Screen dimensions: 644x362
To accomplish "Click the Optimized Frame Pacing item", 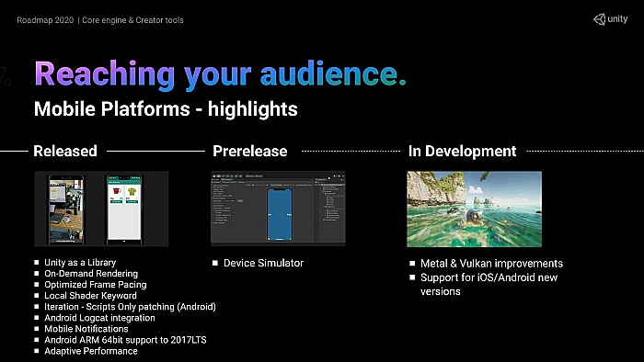I will pyautogui.click(x=96, y=285).
